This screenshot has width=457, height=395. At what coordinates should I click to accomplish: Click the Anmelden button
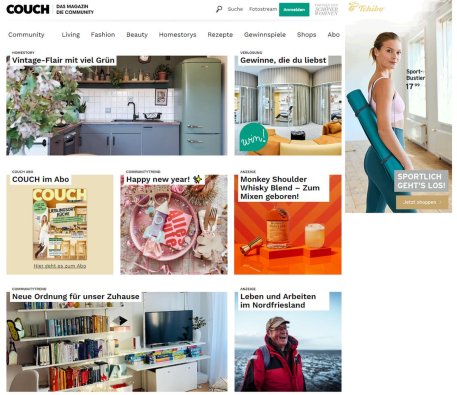[294, 10]
